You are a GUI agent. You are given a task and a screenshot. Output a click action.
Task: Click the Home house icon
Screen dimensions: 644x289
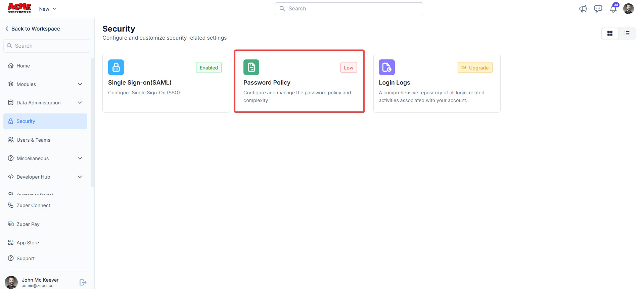click(x=11, y=66)
